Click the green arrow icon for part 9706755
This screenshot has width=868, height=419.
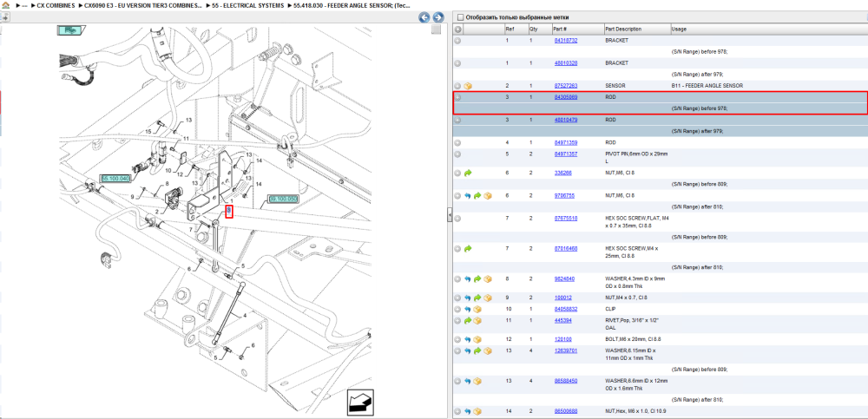click(477, 196)
